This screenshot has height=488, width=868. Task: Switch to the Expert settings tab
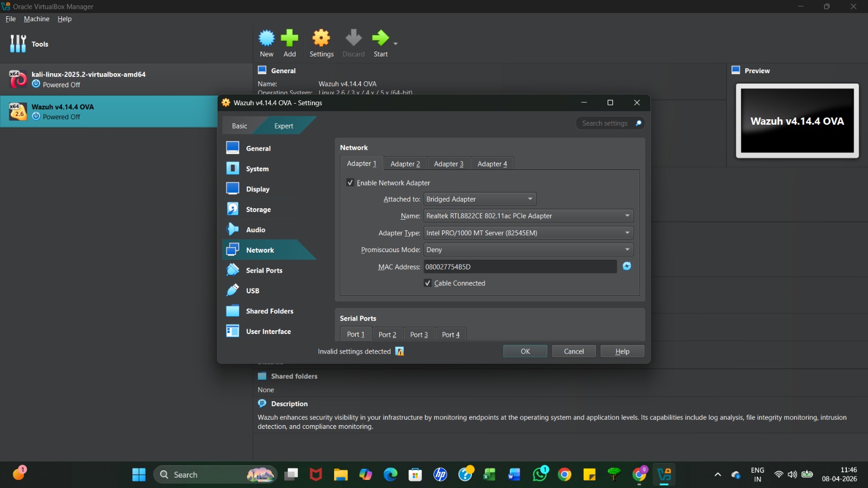click(x=284, y=126)
